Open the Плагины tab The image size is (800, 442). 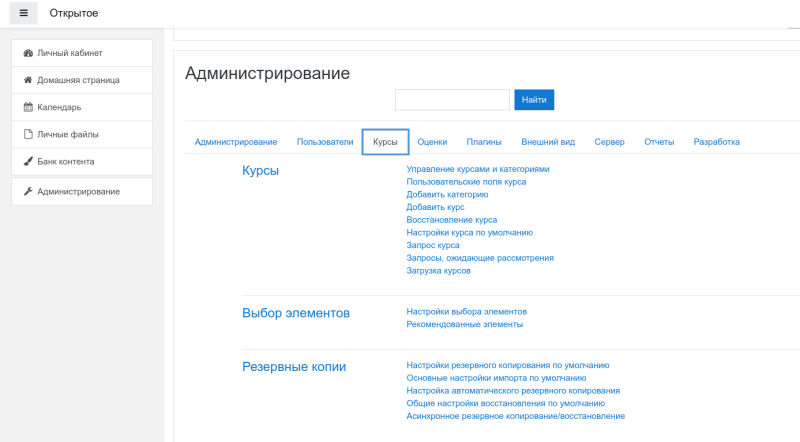tap(484, 142)
